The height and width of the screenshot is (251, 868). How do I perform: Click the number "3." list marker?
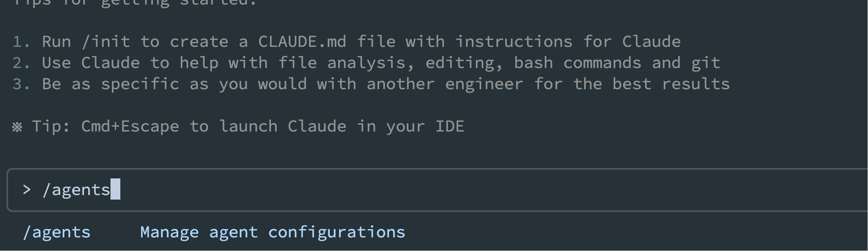(21, 84)
